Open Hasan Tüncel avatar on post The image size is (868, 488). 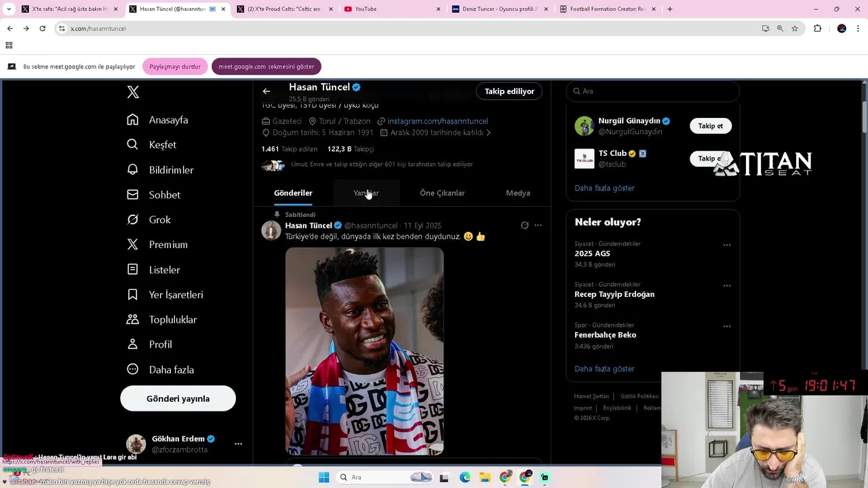pyautogui.click(x=271, y=230)
